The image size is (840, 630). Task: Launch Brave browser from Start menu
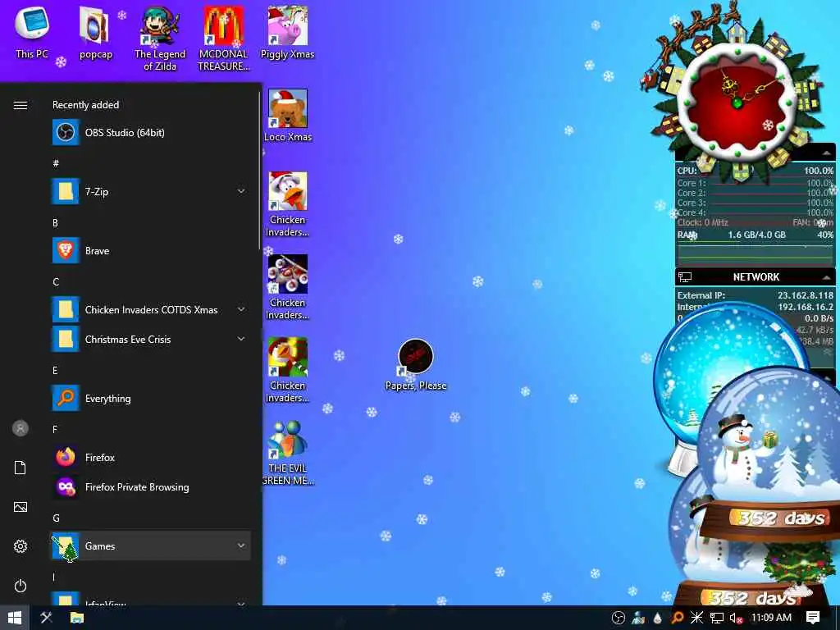tap(151, 251)
